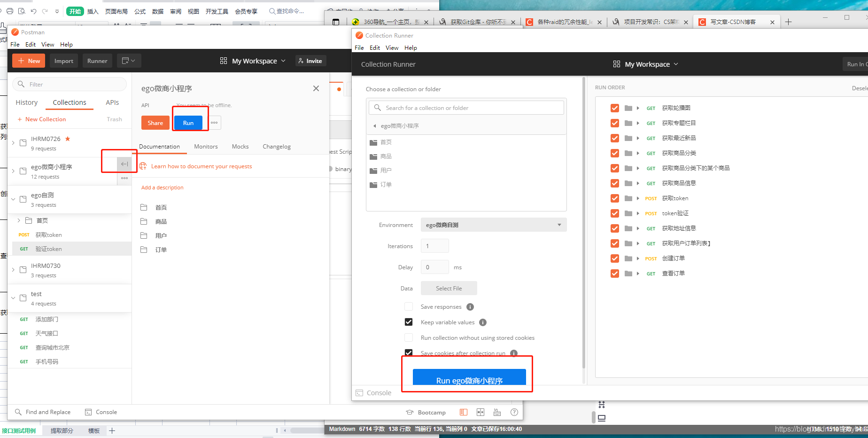Open the Runner from Postman toolbar
The width and height of the screenshot is (868, 438).
(97, 61)
